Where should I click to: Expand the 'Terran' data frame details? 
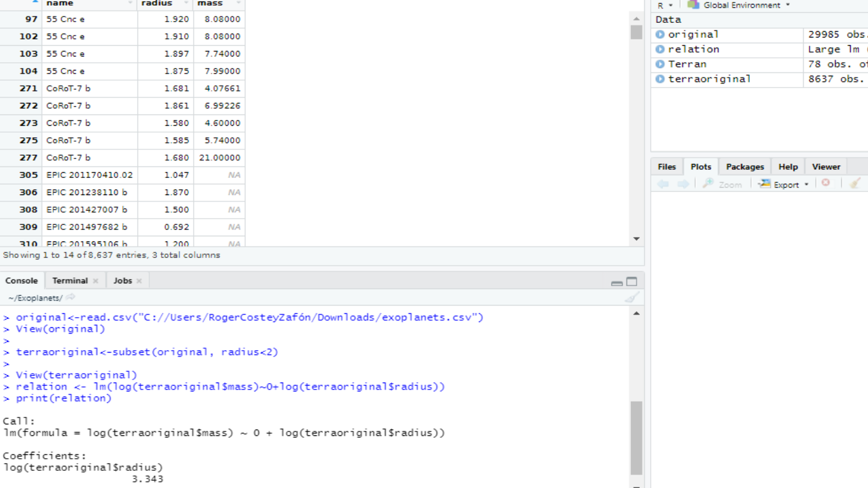pos(660,64)
